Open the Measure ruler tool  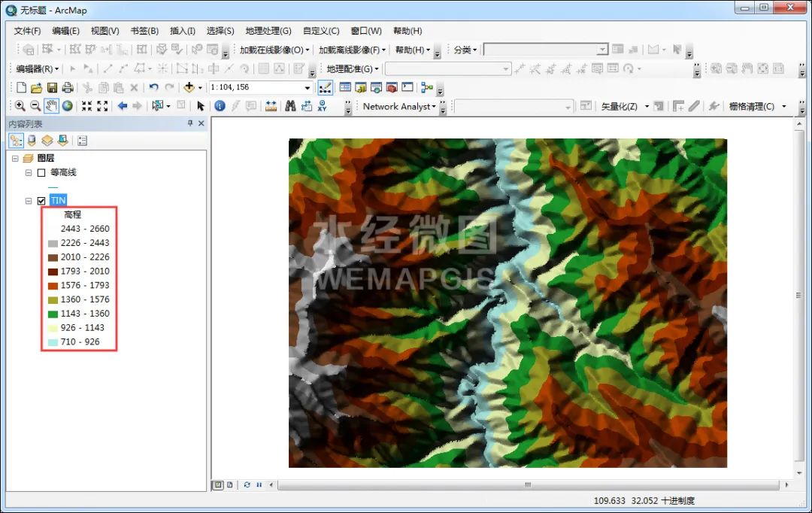[271, 106]
